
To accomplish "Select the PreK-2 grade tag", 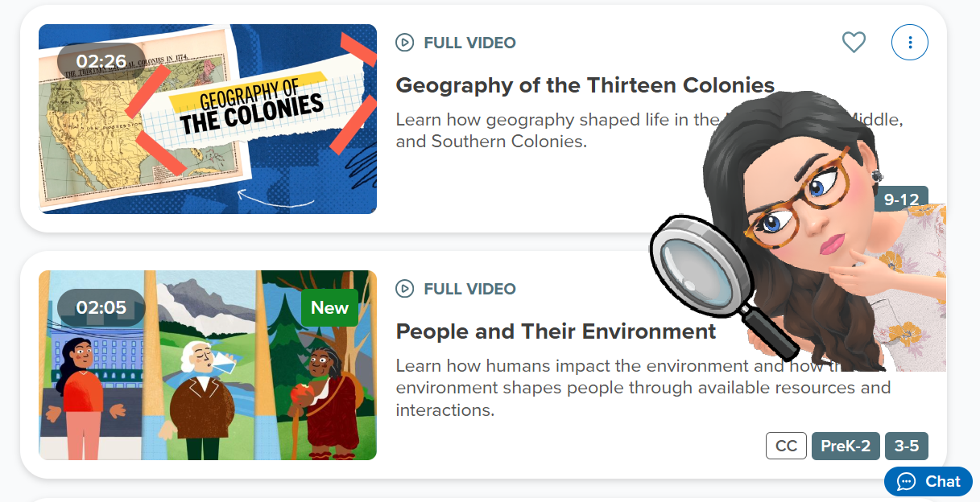I will [x=846, y=446].
